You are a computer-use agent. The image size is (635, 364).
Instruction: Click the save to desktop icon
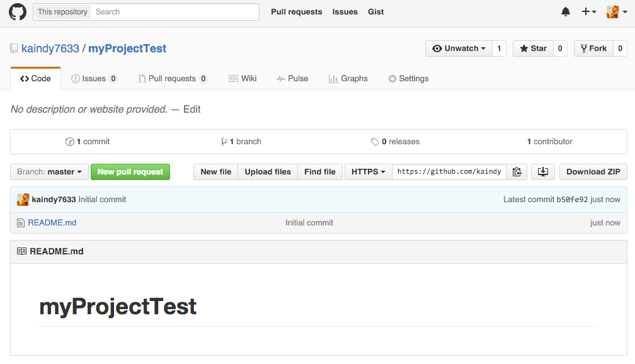543,172
